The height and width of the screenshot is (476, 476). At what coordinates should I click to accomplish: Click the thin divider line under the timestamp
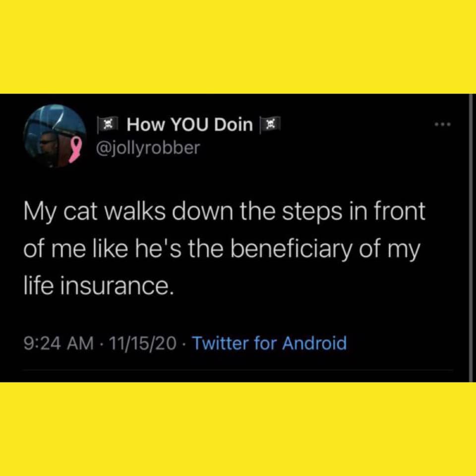tap(238, 370)
